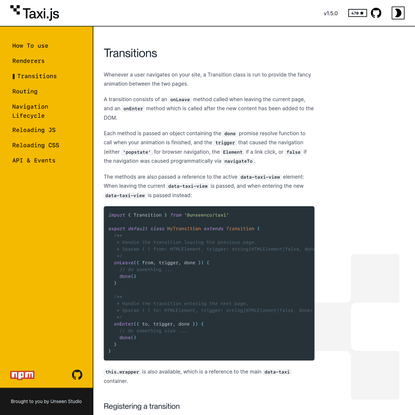Click the Taxi.js logo in the header
The image size is (415, 415).
[x=35, y=13]
